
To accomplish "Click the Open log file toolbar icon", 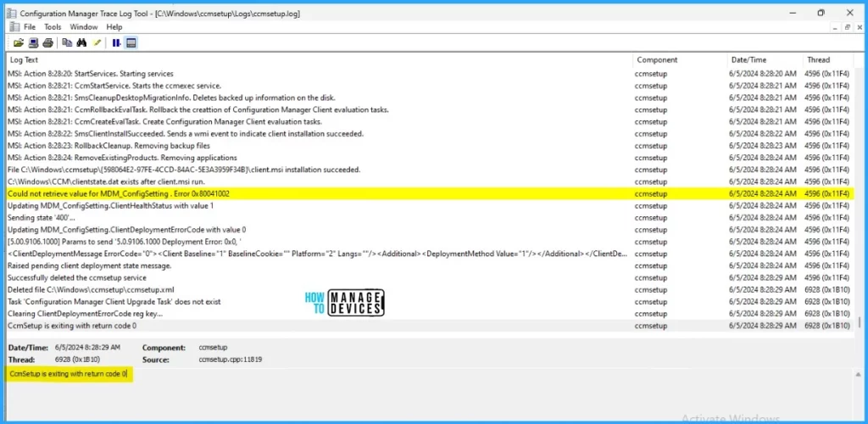I will click(x=19, y=42).
